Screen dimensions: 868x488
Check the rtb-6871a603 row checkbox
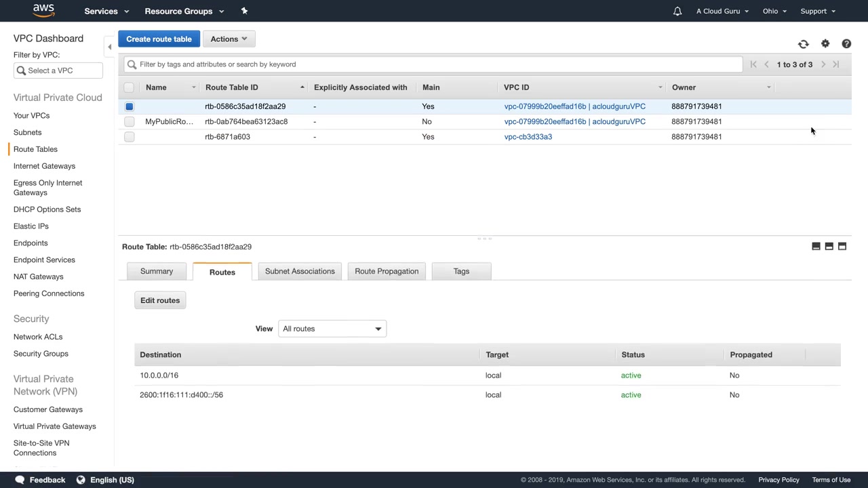coord(129,137)
